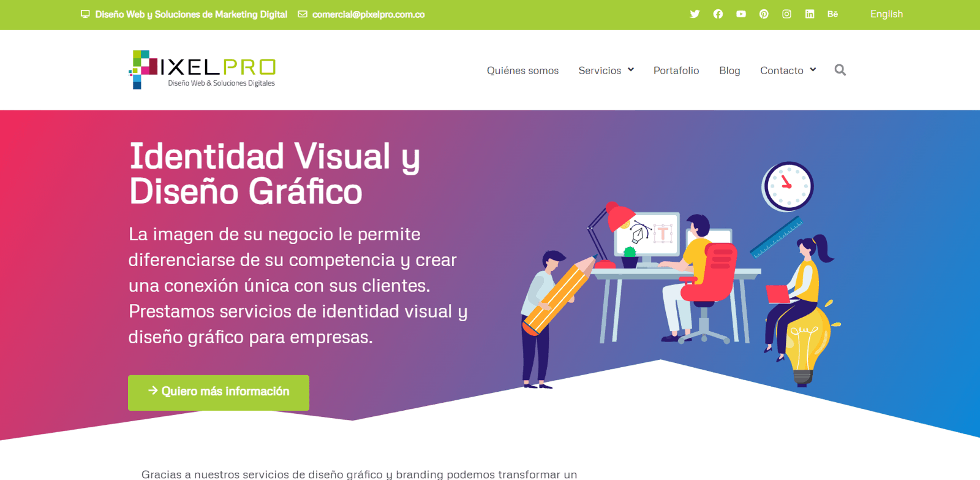Image resolution: width=980 pixels, height=480 pixels.
Task: Open the Instagram social icon
Action: coord(786,14)
